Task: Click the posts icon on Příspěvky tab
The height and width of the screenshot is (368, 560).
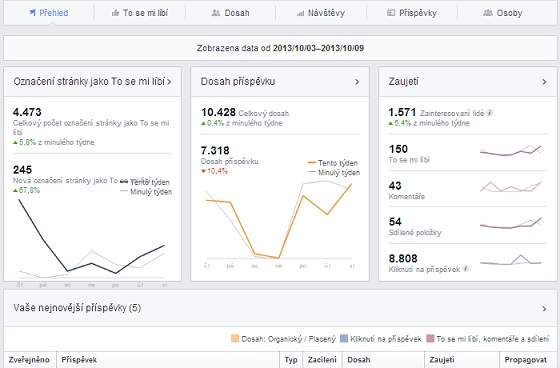Action: [391, 13]
